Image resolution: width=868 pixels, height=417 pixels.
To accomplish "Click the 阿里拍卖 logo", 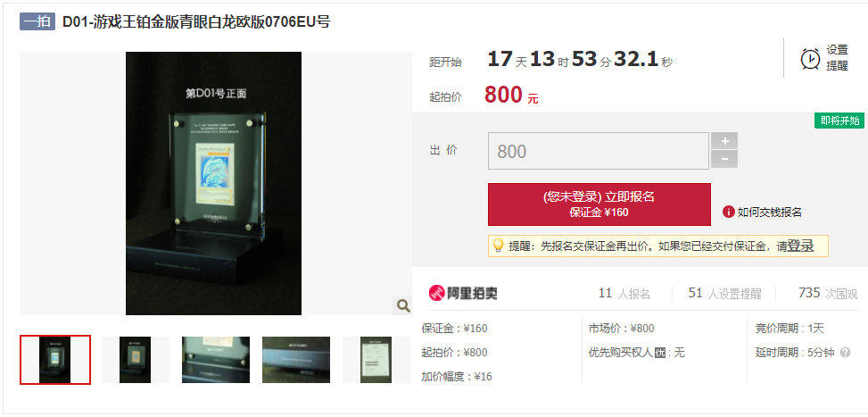I will pos(463,293).
